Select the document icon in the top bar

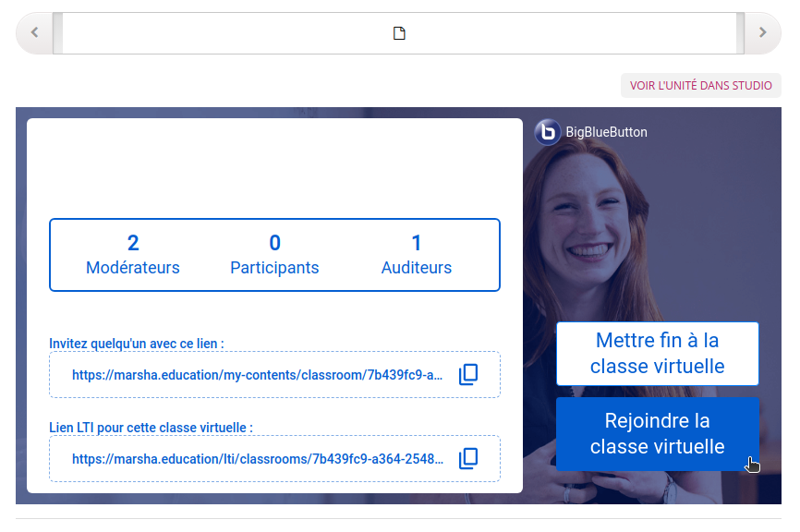398,32
